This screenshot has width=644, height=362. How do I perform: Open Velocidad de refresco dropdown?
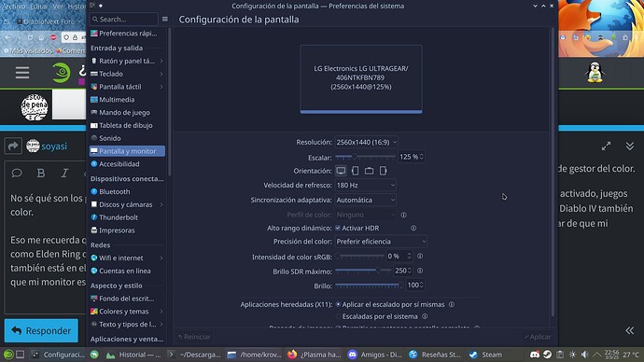pyautogui.click(x=366, y=185)
